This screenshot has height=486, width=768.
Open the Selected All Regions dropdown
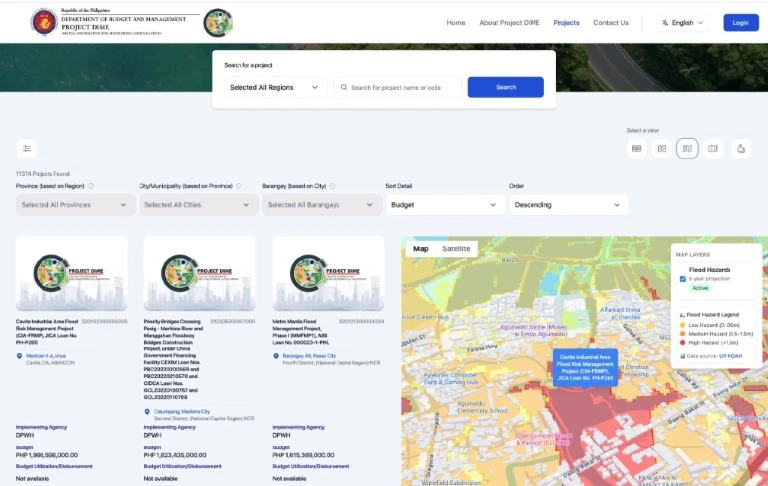point(275,87)
